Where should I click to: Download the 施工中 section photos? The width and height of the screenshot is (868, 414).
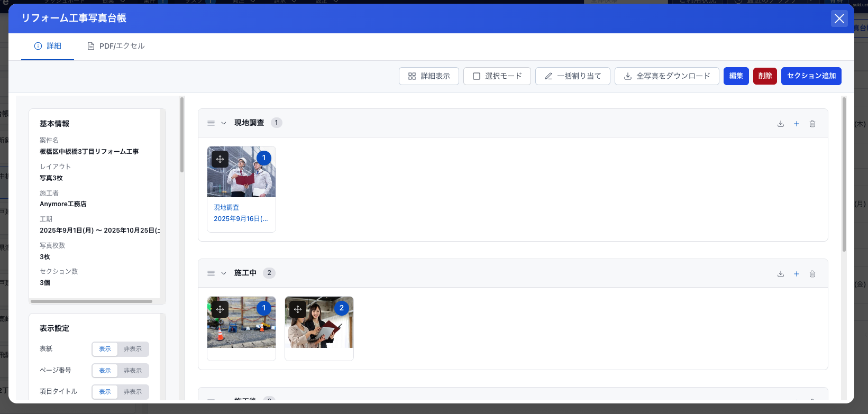[781, 274]
